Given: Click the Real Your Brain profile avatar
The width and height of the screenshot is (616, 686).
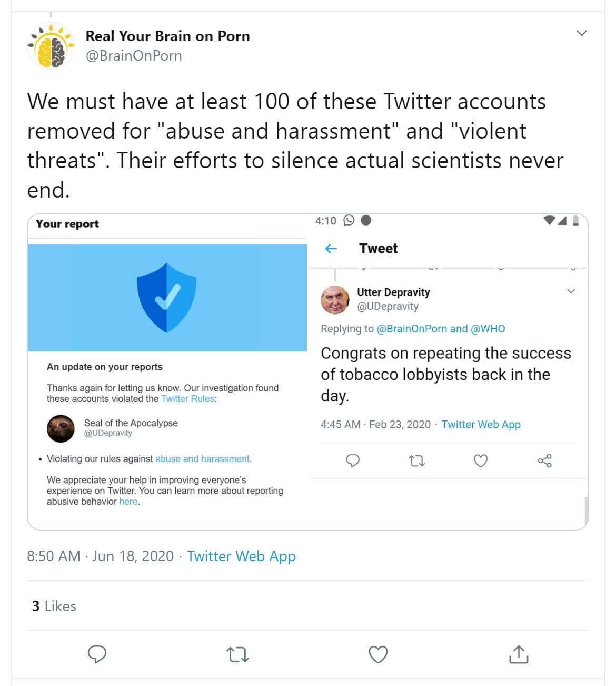Looking at the screenshot, I should coord(51,46).
